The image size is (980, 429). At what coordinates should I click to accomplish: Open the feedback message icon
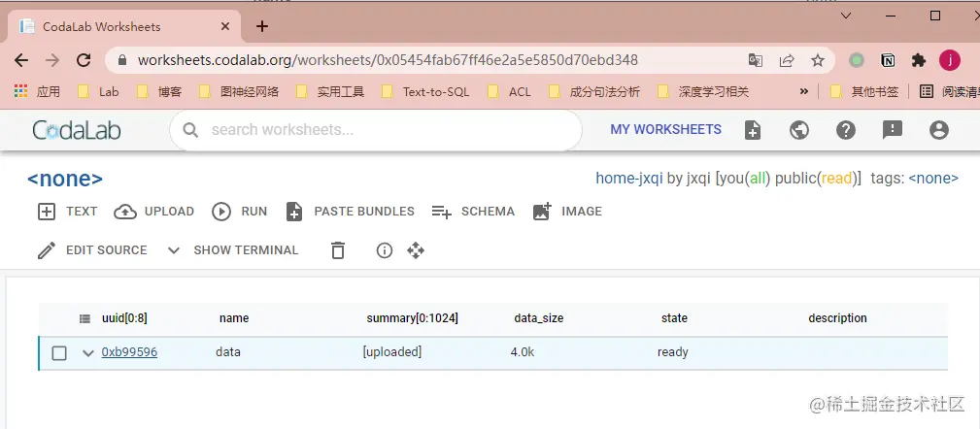892,130
